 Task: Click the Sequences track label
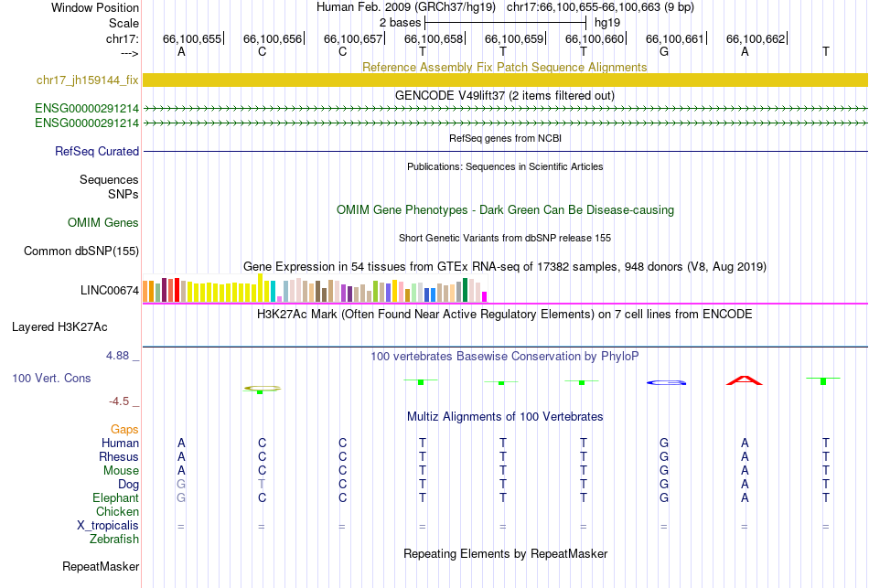pyautogui.click(x=109, y=179)
